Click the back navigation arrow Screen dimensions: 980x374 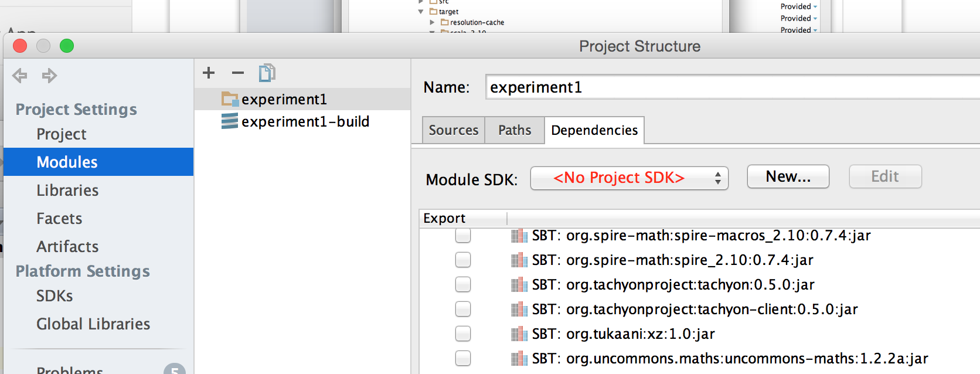(x=20, y=76)
